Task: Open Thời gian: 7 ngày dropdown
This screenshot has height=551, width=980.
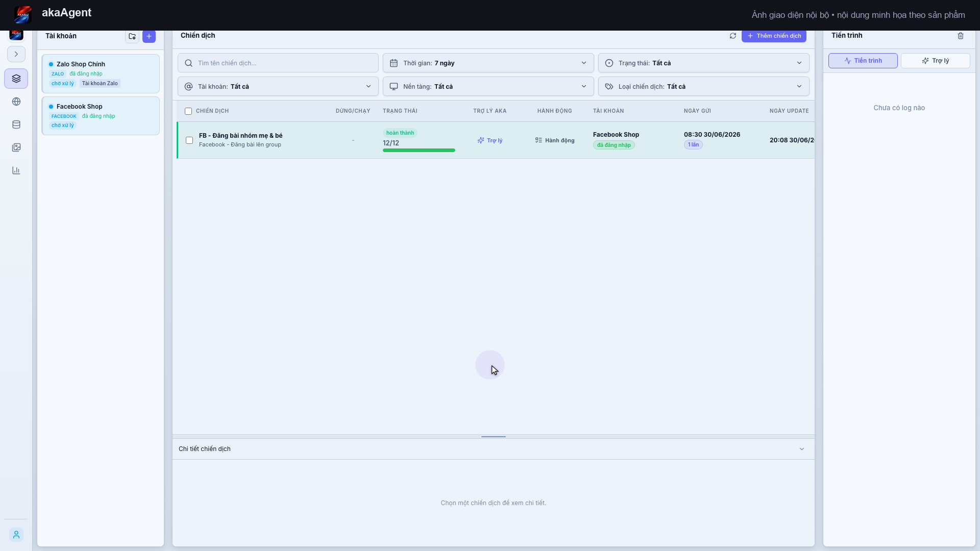Action: pos(488,63)
